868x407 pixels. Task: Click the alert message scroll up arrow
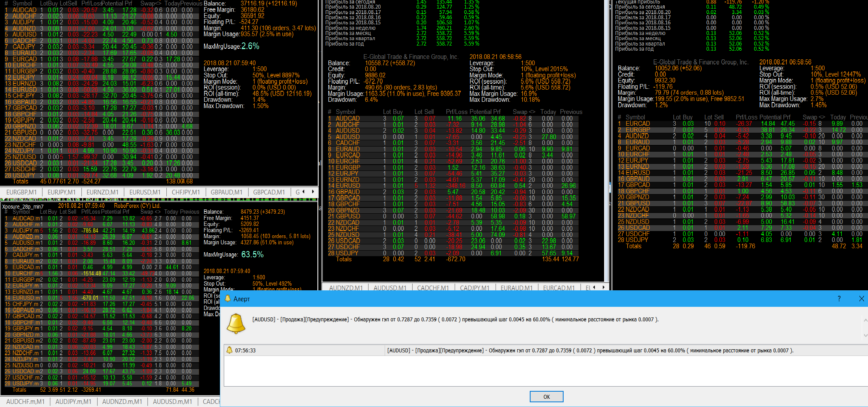865,321
